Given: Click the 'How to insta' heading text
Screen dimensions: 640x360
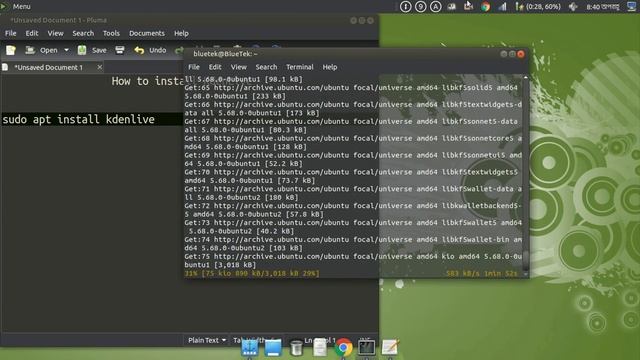Looking at the screenshot, I should click(148, 81).
